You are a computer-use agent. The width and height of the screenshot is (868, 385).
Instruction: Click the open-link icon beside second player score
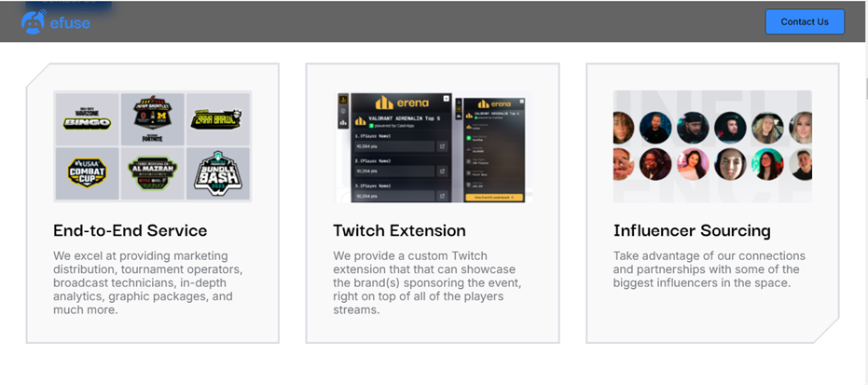coord(443,172)
